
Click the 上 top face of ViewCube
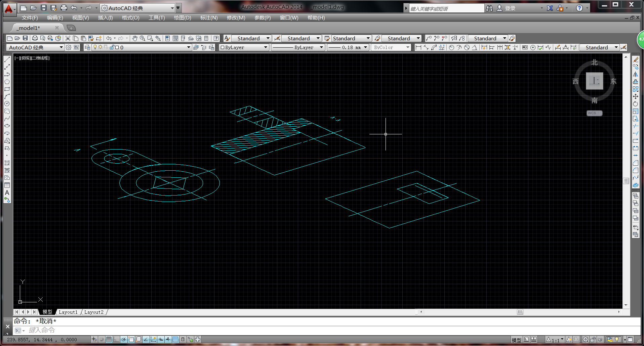pos(594,81)
